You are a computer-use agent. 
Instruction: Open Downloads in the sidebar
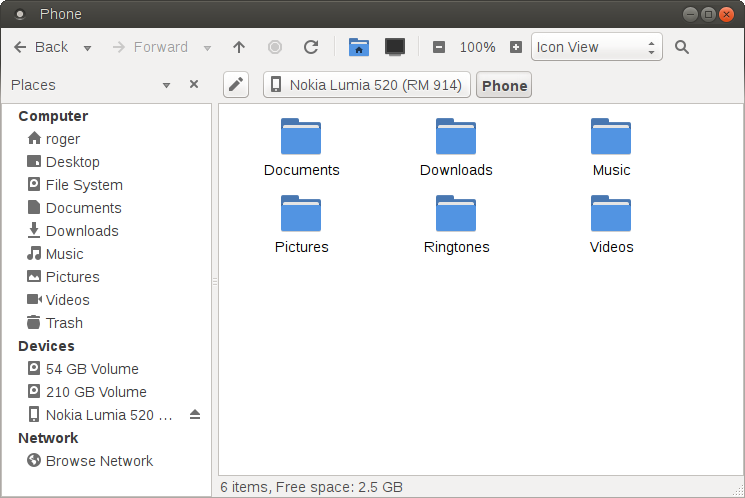point(107,231)
